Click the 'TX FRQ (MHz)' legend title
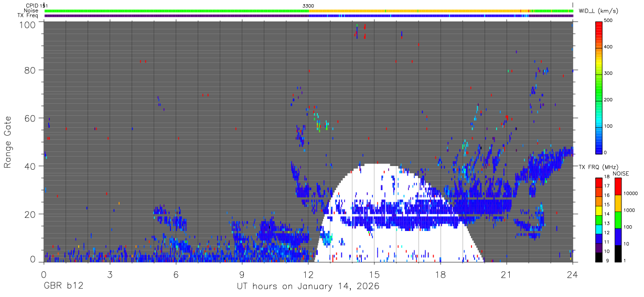644x297 pixels. coord(598,167)
